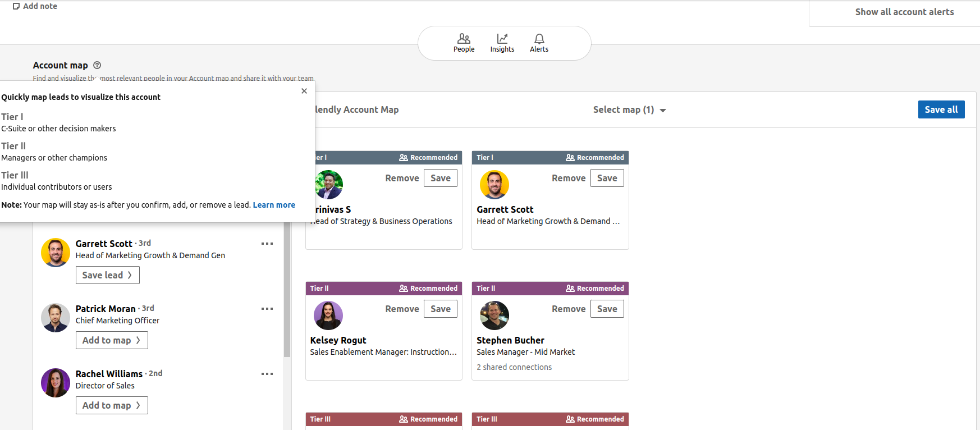Click Show all account alerts
Screen dimensions: 980x430
904,12
